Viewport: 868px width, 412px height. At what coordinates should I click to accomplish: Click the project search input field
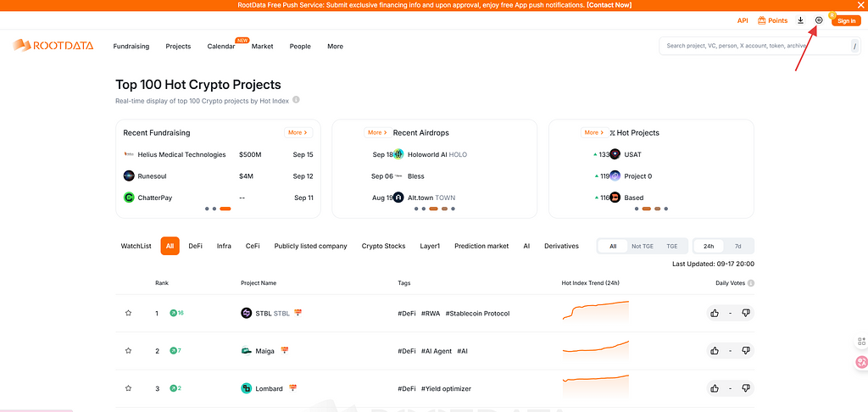(x=754, y=46)
